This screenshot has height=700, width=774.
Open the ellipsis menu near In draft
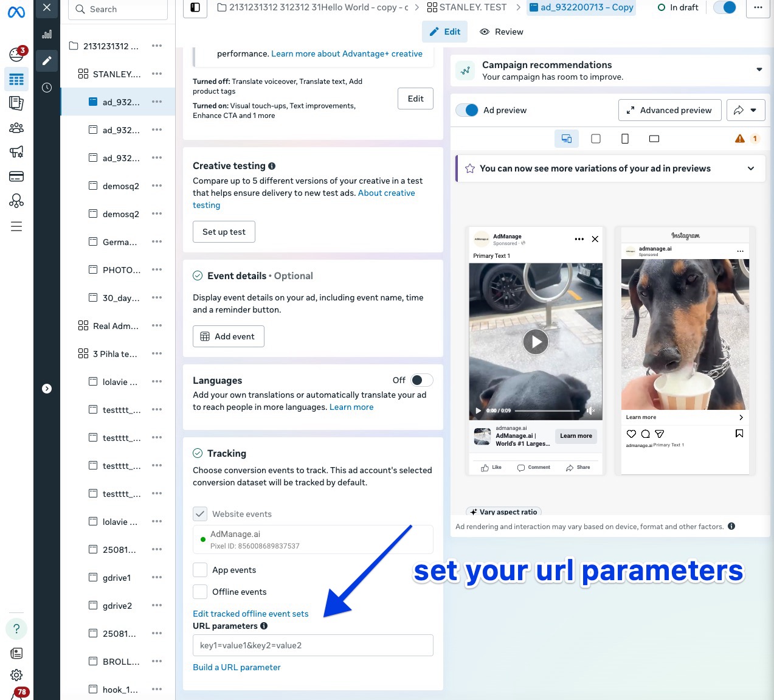[758, 7]
